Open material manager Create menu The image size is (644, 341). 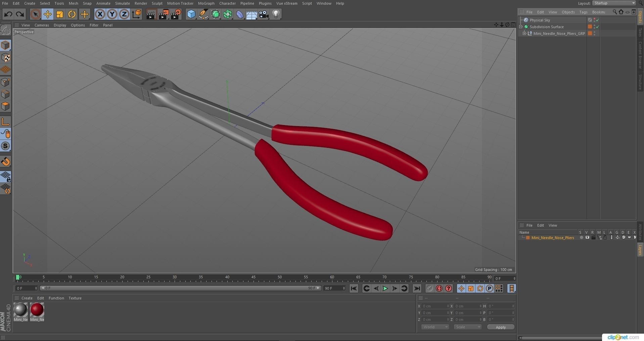coord(27,298)
